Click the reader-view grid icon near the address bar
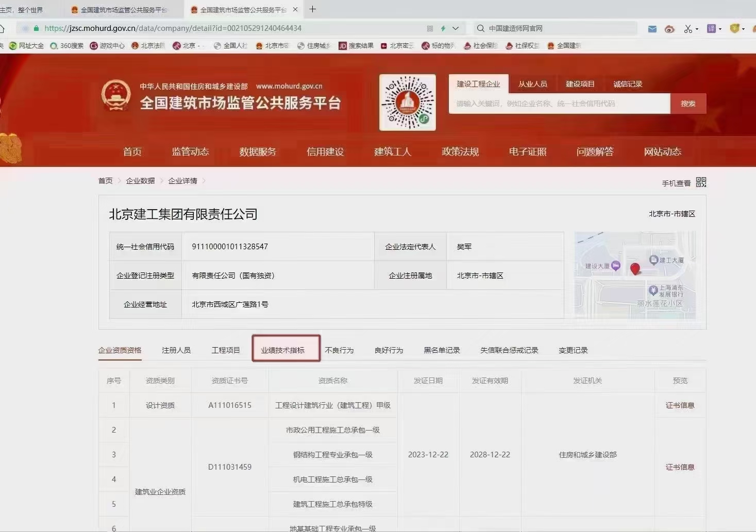Viewport: 756px width, 532px height. (429, 28)
